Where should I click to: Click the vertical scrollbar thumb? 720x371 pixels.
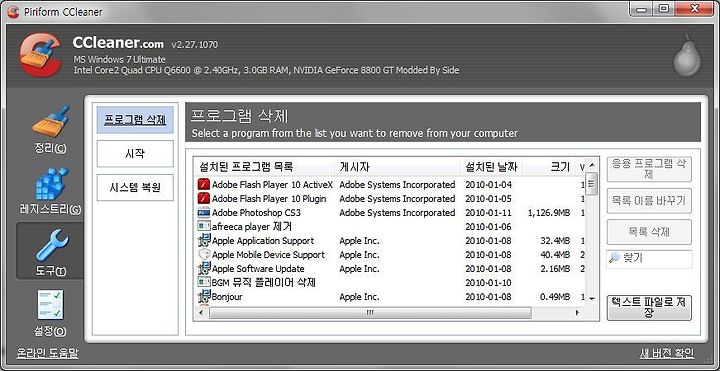point(591,184)
